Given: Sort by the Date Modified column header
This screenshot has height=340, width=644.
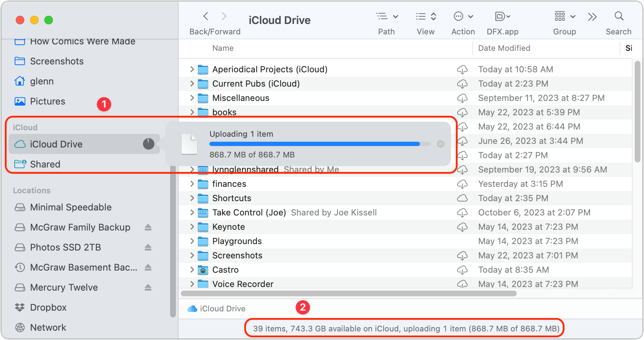Looking at the screenshot, I should (x=504, y=48).
